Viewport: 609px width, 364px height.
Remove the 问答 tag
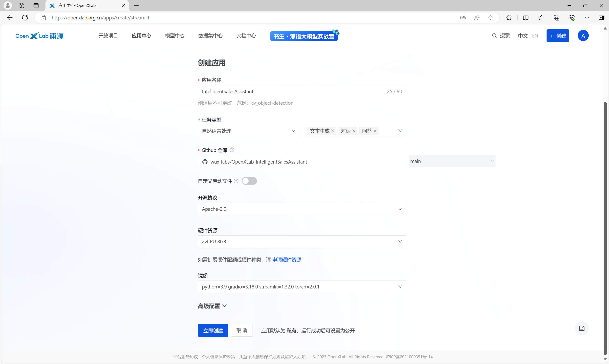(x=375, y=131)
